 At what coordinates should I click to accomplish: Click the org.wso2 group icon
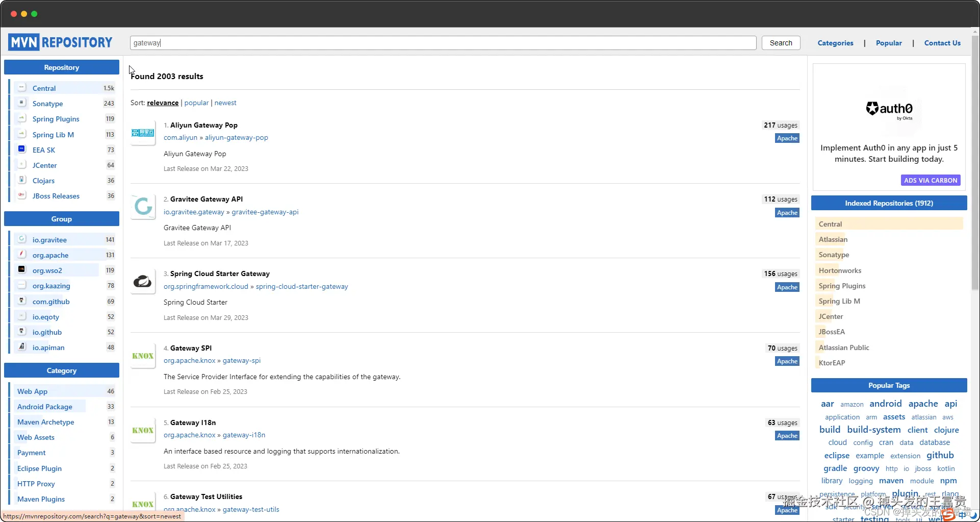coord(21,270)
